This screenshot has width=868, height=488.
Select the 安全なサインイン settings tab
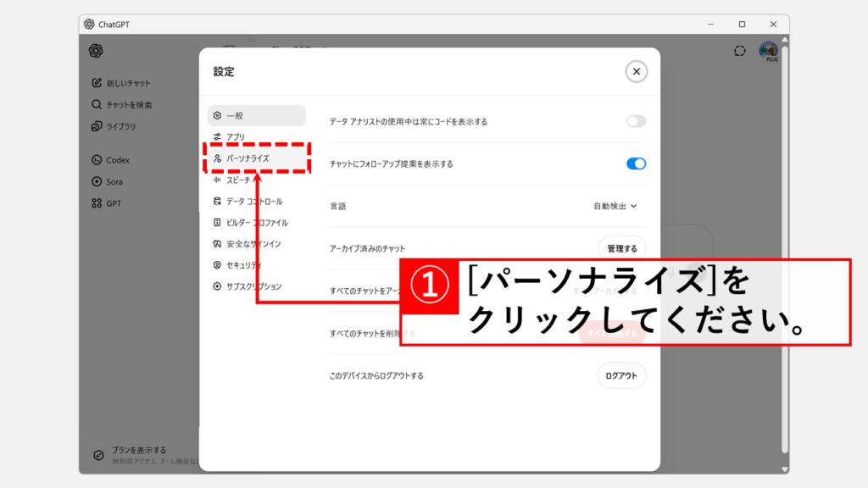point(256,243)
